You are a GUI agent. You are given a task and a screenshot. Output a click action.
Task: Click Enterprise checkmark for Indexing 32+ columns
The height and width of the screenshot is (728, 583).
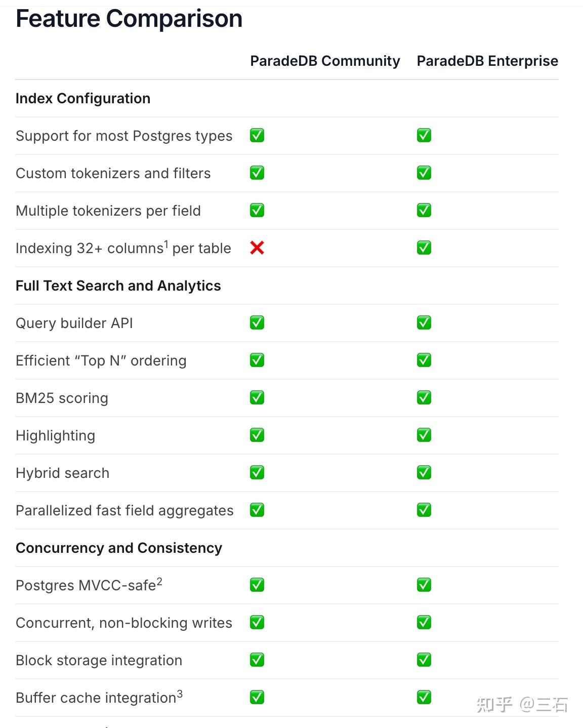click(424, 248)
